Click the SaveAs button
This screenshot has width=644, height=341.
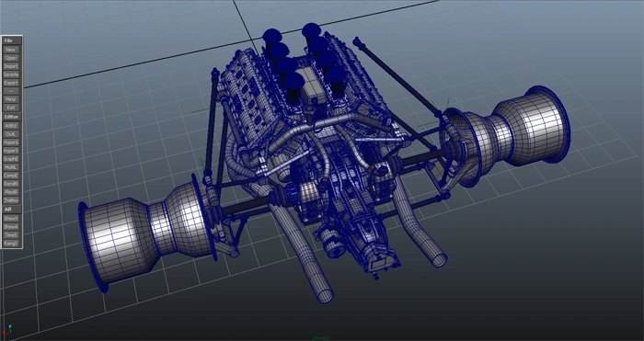pos(11,74)
